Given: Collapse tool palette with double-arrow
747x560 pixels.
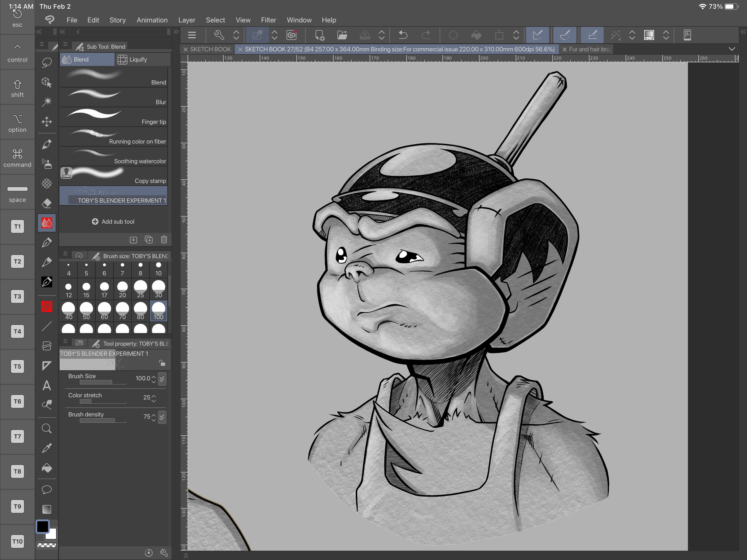Looking at the screenshot, I should tap(39, 32).
